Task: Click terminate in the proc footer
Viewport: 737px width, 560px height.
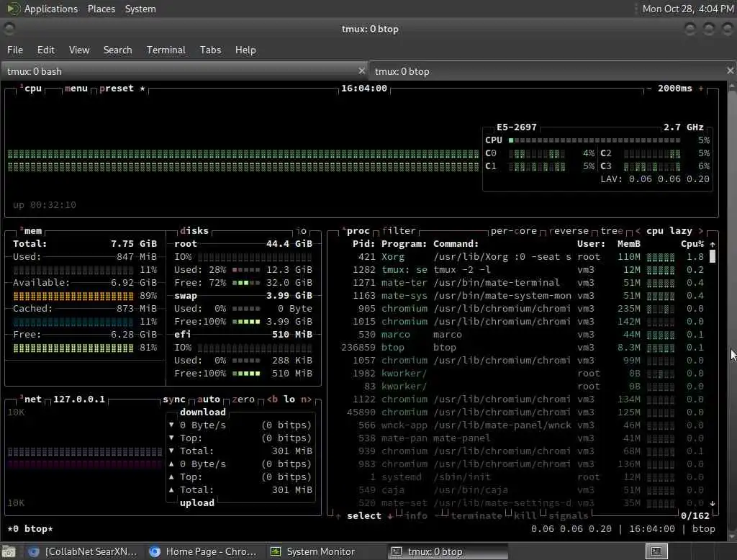Action: (x=476, y=516)
